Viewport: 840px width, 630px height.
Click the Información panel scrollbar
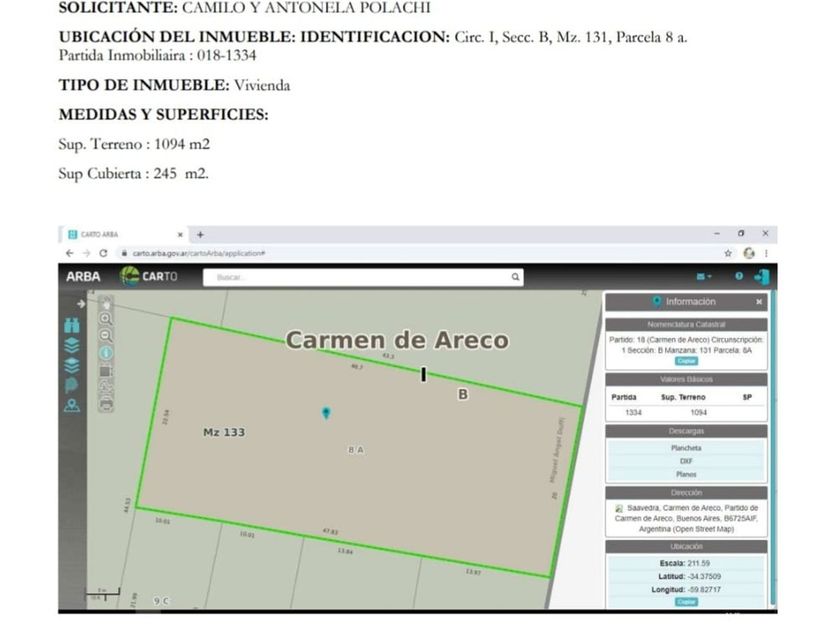pyautogui.click(x=773, y=447)
